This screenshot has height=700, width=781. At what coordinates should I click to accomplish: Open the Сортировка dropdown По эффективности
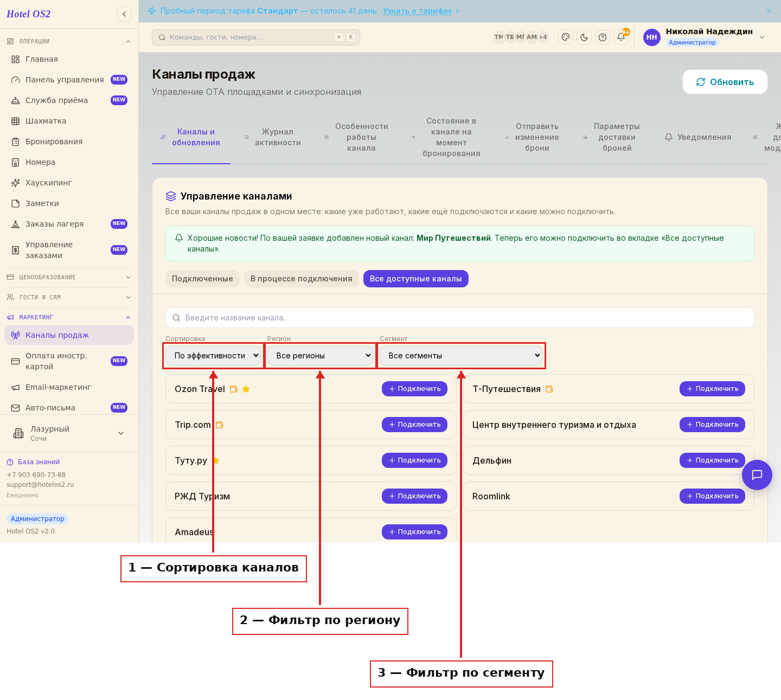tap(213, 356)
